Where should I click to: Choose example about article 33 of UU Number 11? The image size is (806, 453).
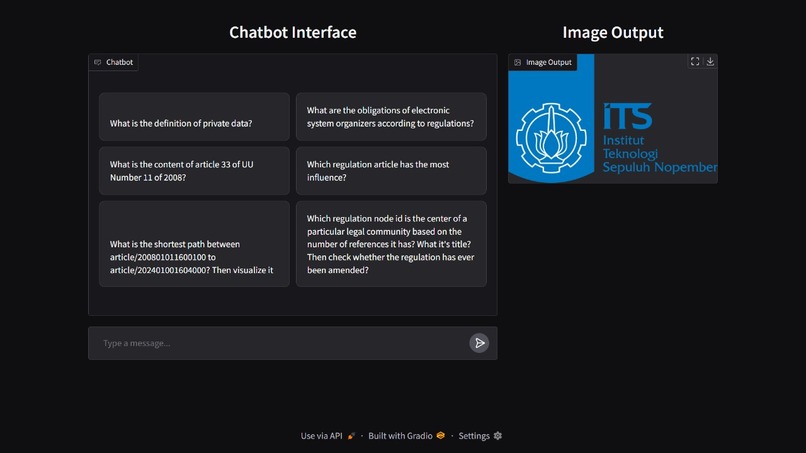click(194, 171)
